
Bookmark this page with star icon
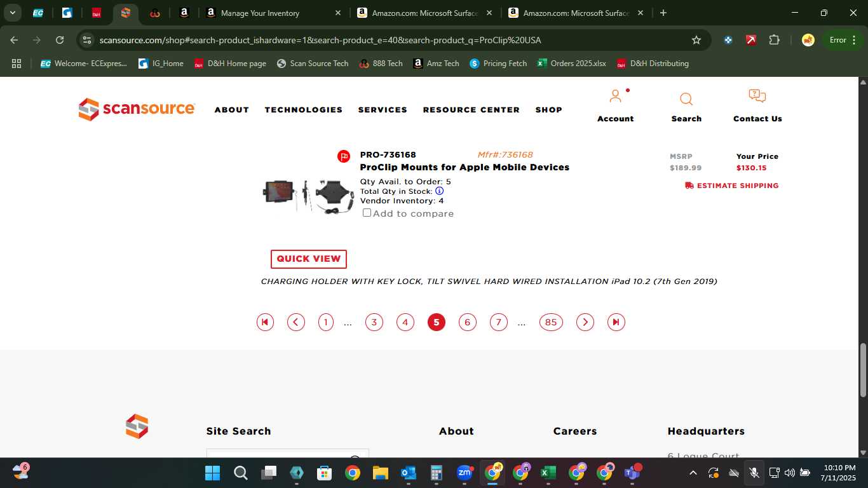pyautogui.click(x=696, y=40)
